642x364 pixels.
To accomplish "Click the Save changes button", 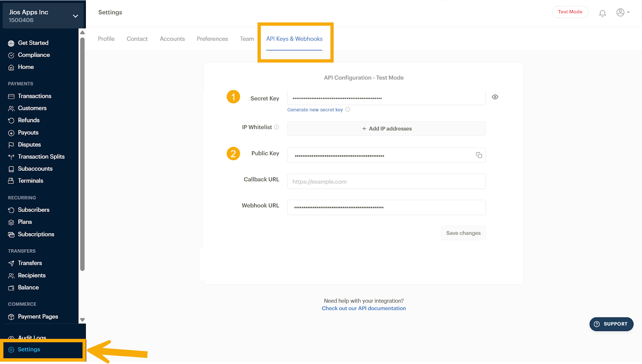I will [463, 233].
